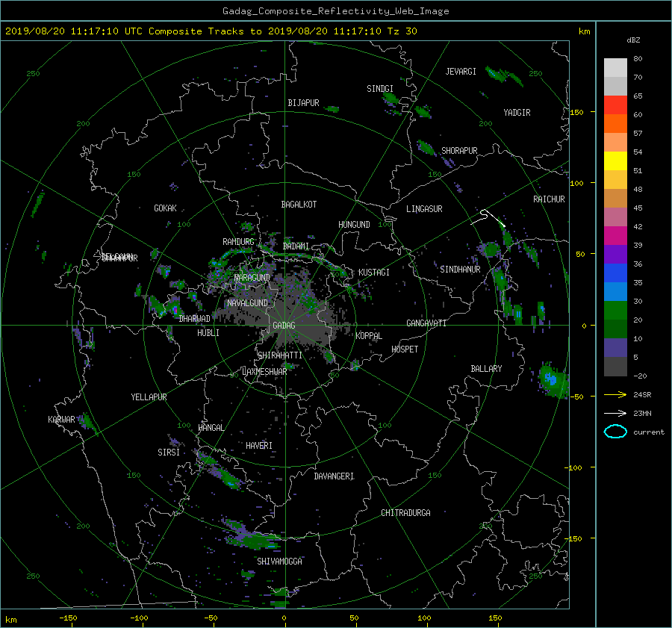The width and height of the screenshot is (672, 628).
Task: Select the green 20 dBZ legend swatch
Action: [615, 311]
